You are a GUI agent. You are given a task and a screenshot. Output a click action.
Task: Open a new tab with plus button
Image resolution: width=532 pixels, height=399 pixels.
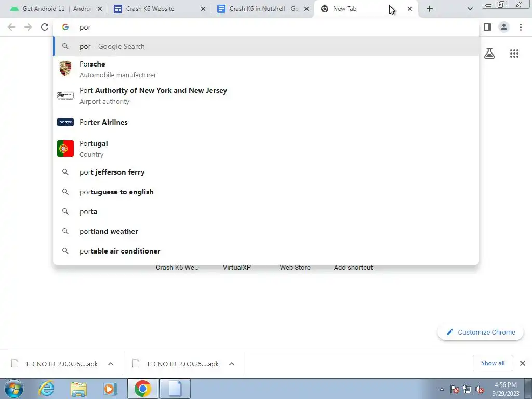point(430,9)
